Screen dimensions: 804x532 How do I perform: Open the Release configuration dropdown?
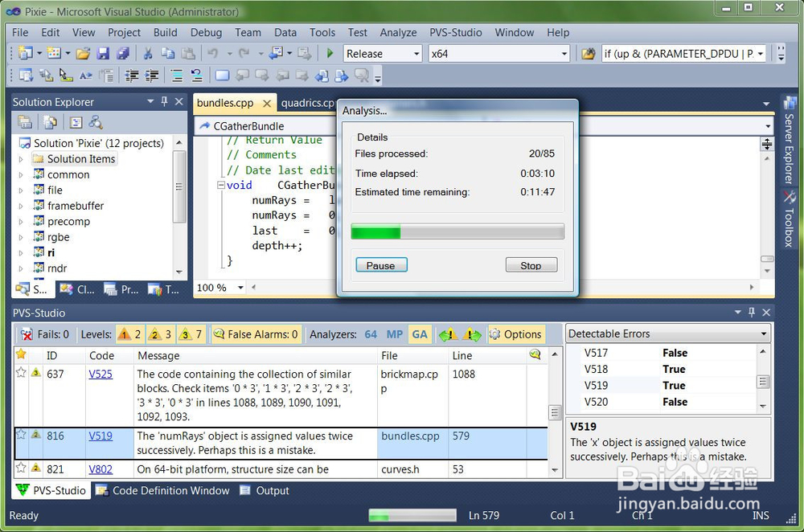416,54
